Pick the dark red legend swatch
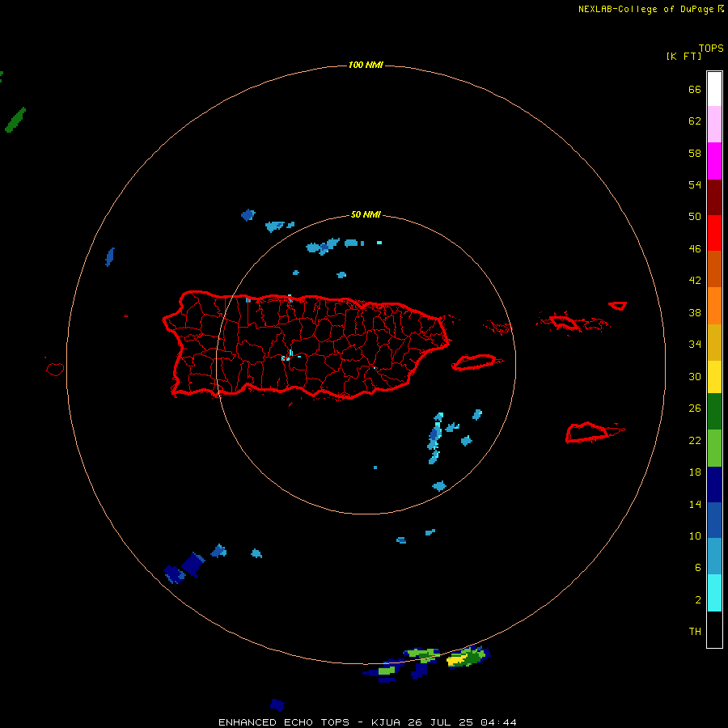 pos(714,197)
